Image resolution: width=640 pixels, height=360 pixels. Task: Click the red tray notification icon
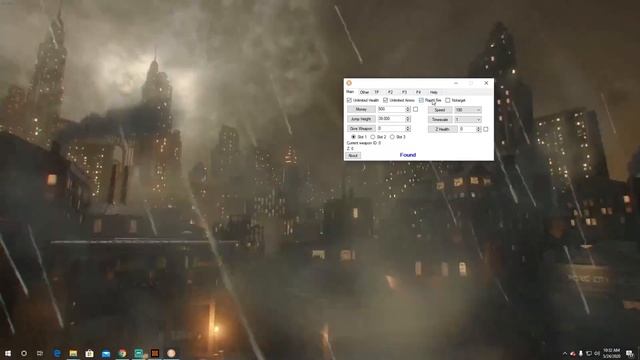point(573,353)
